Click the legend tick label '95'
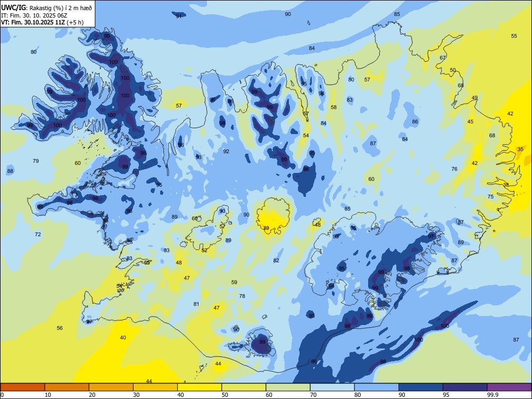 (446, 395)
